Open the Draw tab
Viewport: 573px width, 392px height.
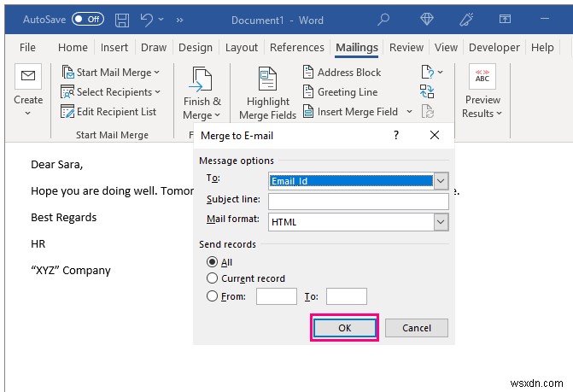[154, 48]
